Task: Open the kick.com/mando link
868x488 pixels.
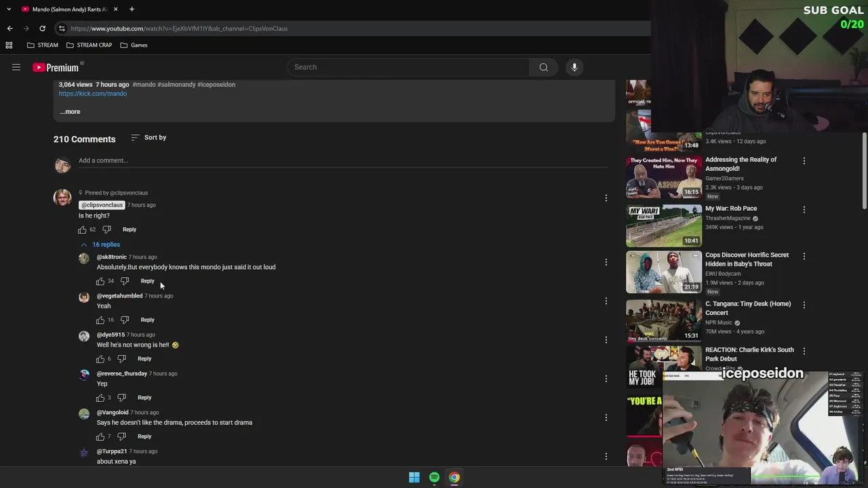Action: (x=93, y=94)
